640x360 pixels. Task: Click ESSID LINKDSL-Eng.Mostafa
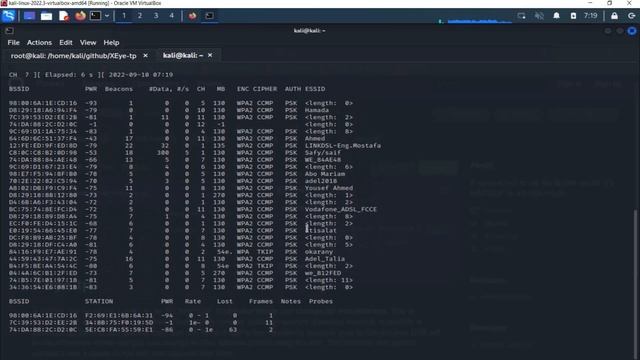[x=343, y=146]
